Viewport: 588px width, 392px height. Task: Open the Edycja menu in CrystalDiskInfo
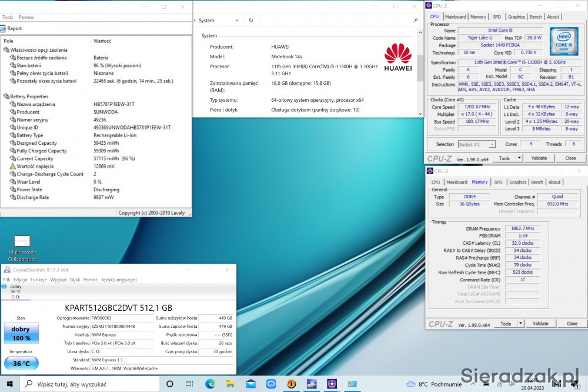coord(20,280)
